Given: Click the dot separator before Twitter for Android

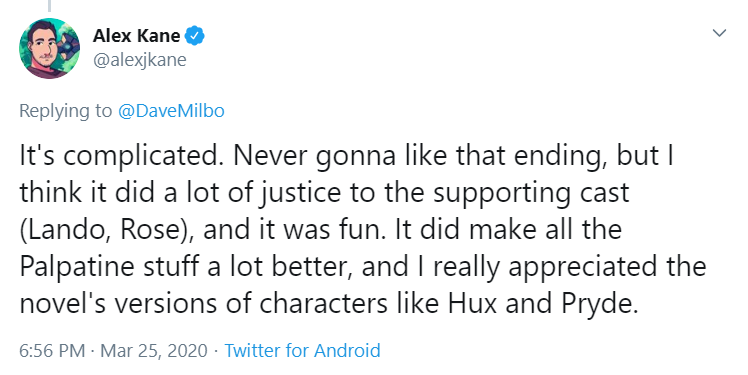Looking at the screenshot, I should pyautogui.click(x=216, y=351).
